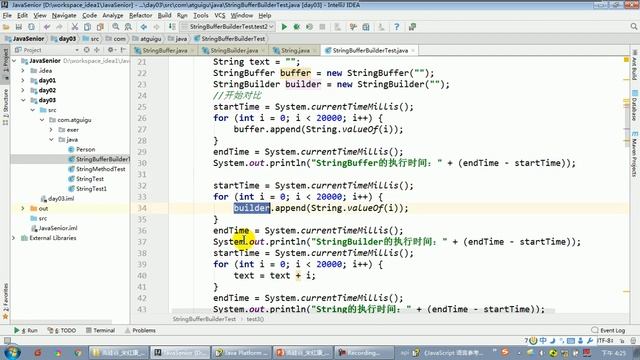Click the Debug bug icon
This screenshot has height=360, width=640.
[x=297, y=27]
